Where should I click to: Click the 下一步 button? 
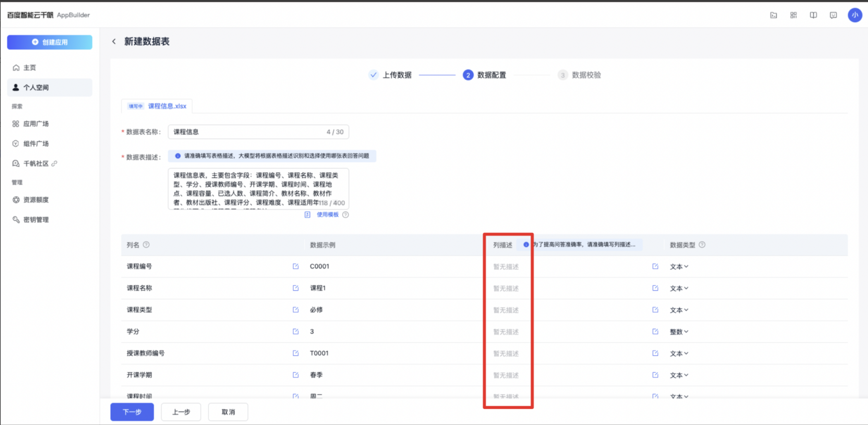click(x=132, y=412)
